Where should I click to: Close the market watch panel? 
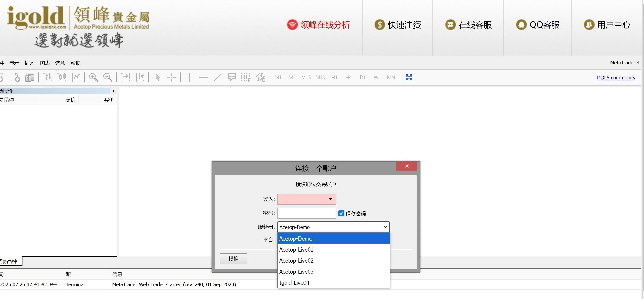pyautogui.click(x=114, y=91)
